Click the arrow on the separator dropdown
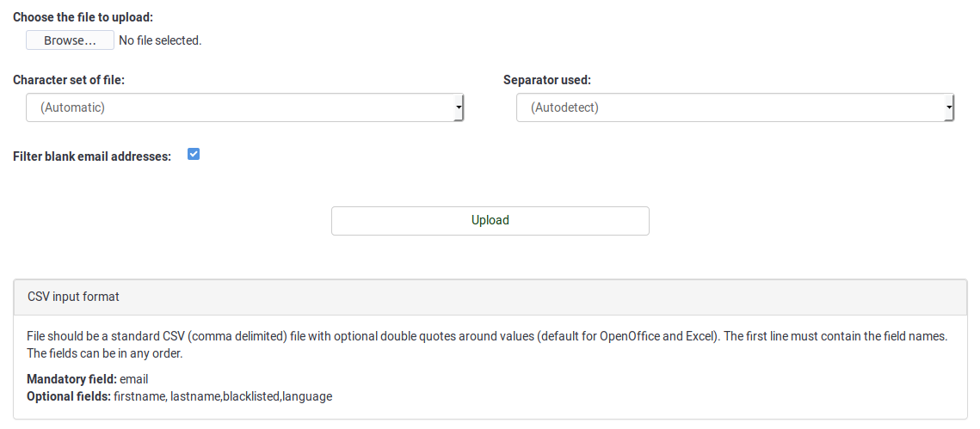Screen dimensions: 980x429 (949, 108)
